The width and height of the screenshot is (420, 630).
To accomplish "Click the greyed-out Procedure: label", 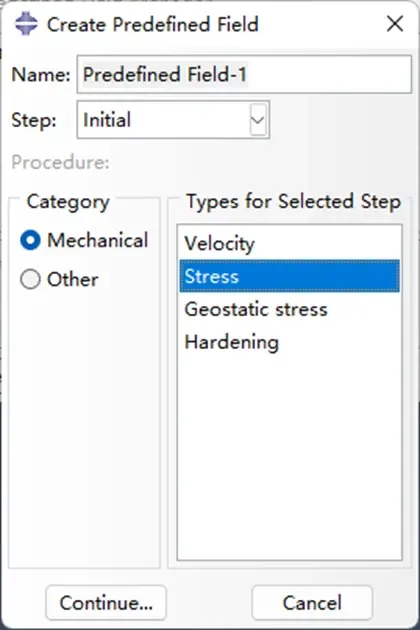I will click(x=60, y=163).
